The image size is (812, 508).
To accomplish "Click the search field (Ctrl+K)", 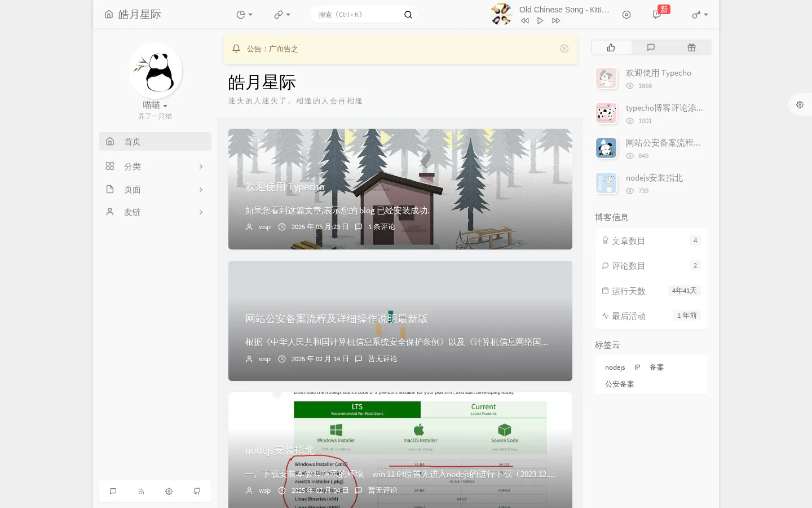I will point(359,15).
